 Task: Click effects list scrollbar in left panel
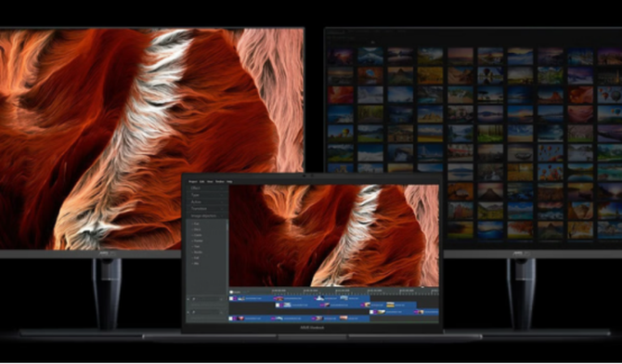tap(227, 227)
